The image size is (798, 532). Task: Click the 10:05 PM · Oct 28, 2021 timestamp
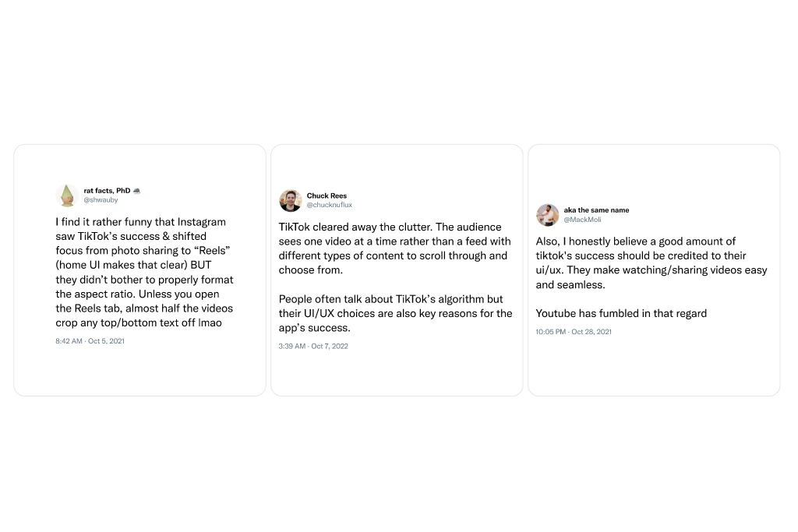pyautogui.click(x=574, y=332)
